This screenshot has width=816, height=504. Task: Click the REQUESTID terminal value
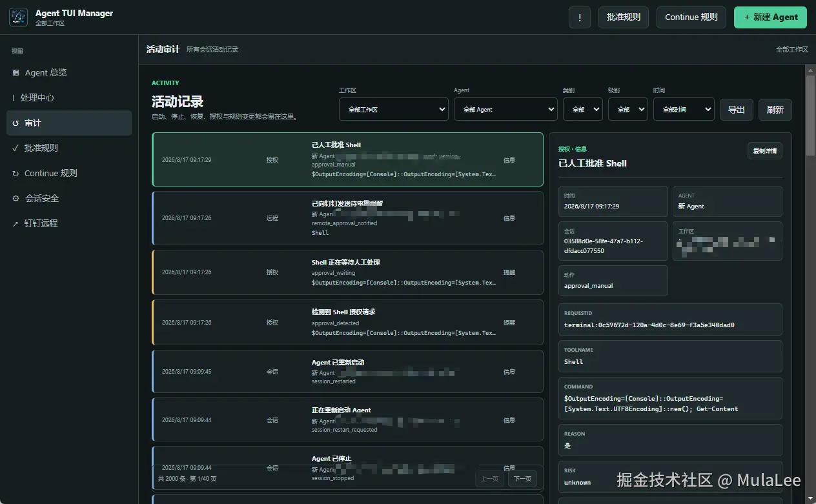[x=649, y=325]
